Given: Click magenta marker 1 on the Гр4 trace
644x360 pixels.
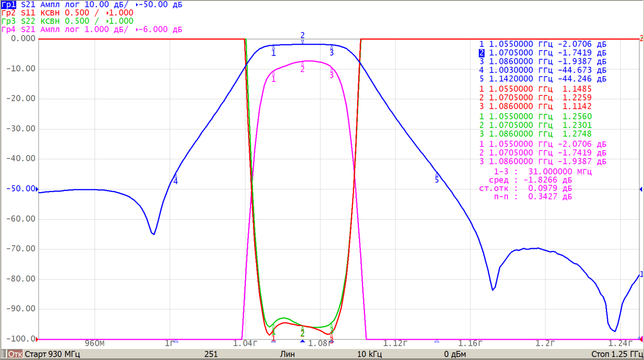Looking at the screenshot, I should [x=274, y=77].
